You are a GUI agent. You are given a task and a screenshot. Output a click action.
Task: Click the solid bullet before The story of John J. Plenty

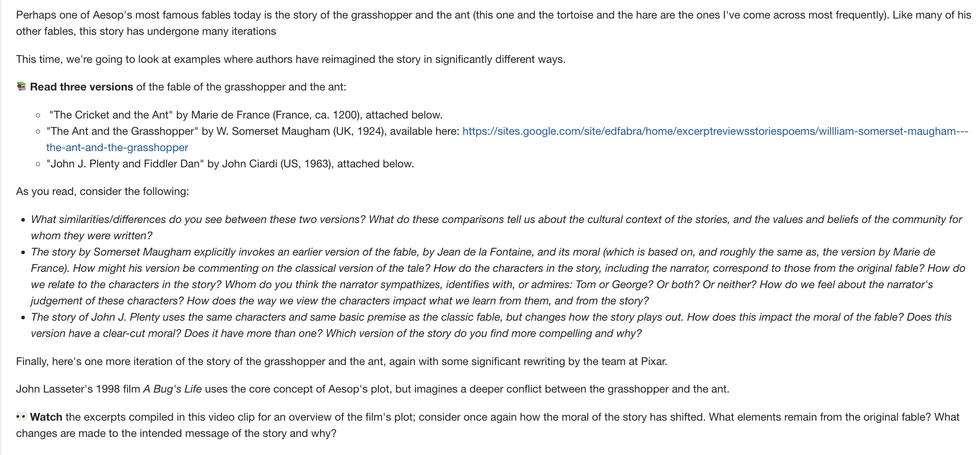23,318
